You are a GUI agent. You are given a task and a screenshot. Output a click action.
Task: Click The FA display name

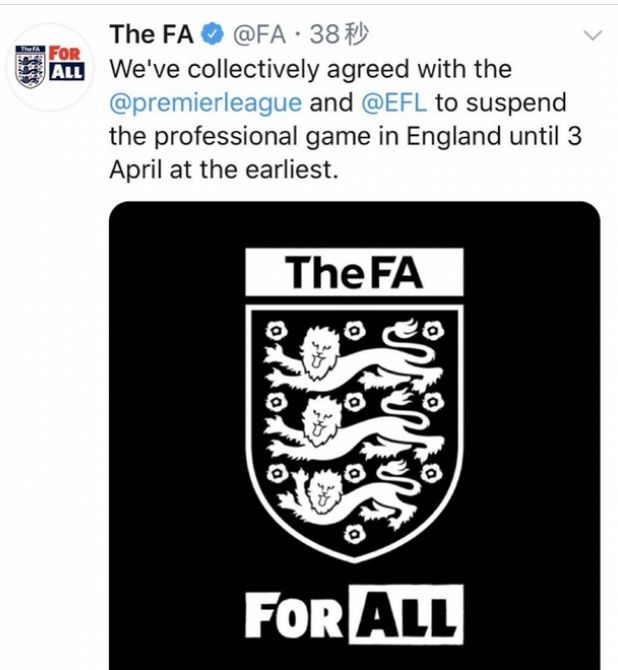pos(152,34)
